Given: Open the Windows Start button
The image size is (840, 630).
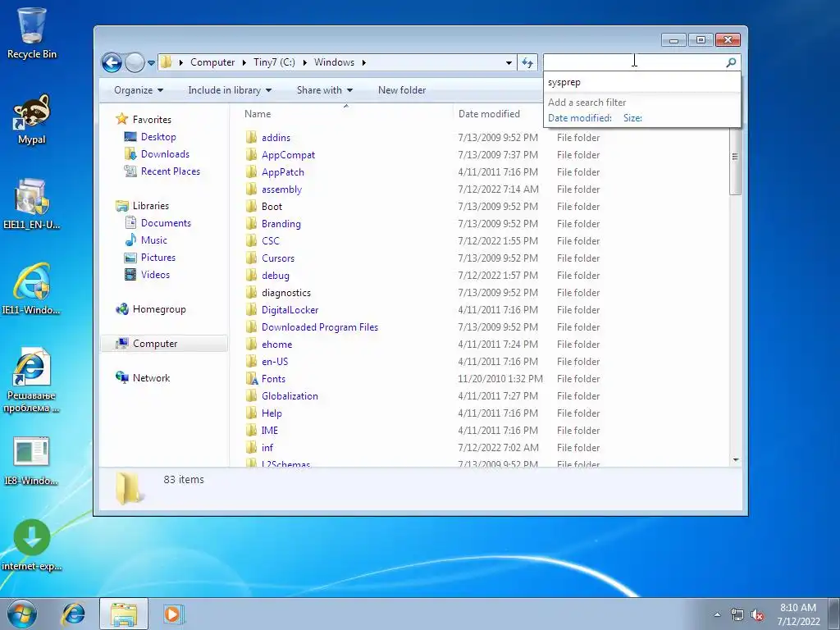Looking at the screenshot, I should (x=22, y=614).
